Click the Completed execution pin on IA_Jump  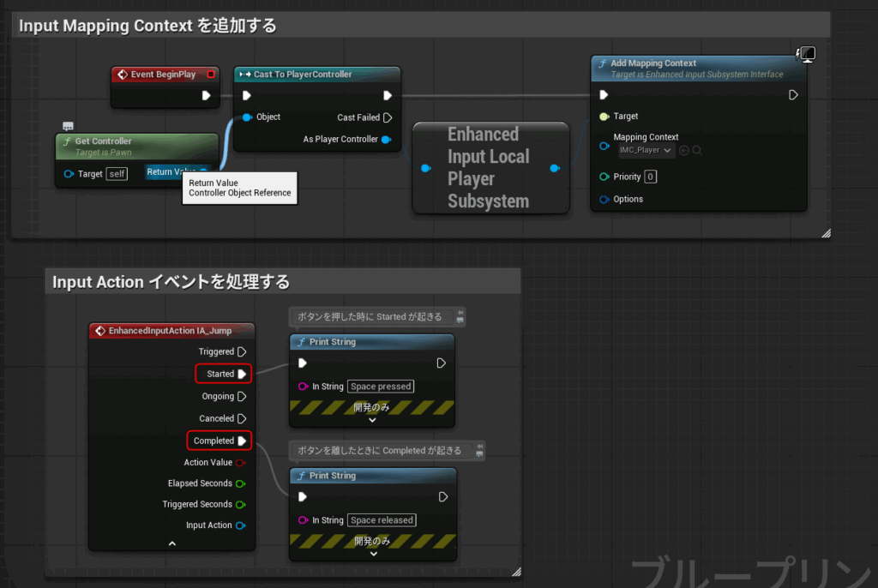(x=242, y=441)
